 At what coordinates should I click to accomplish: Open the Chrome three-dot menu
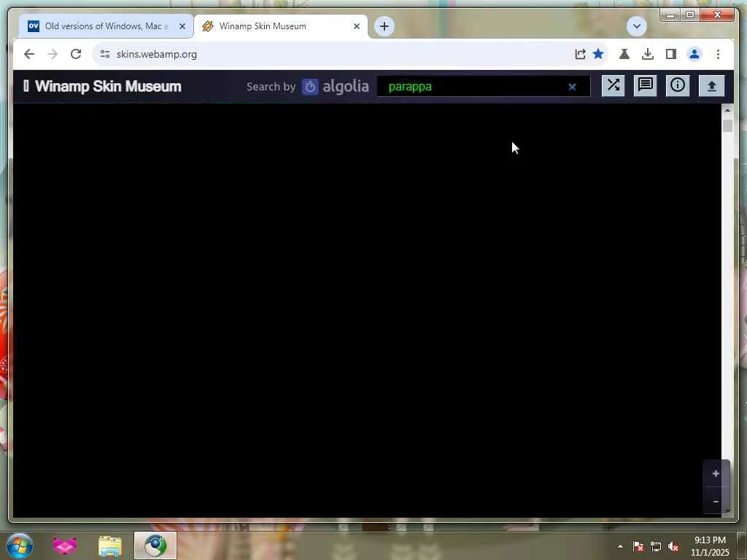718,54
